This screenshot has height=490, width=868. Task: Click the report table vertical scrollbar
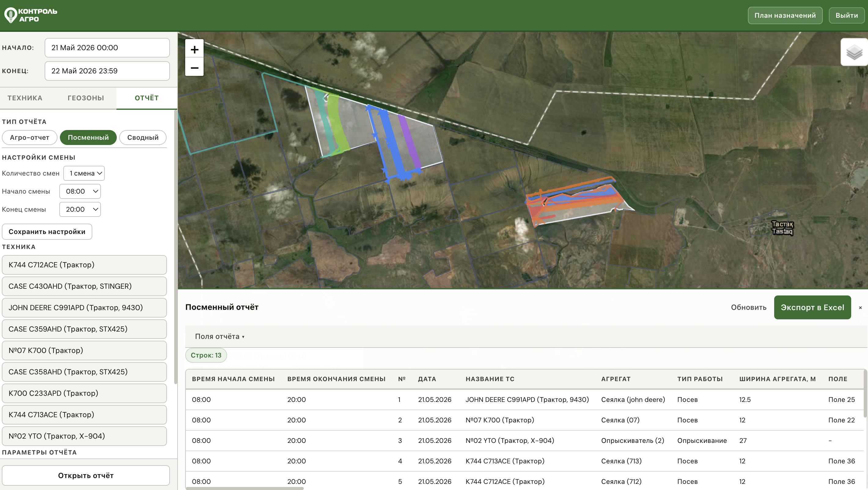point(866,393)
